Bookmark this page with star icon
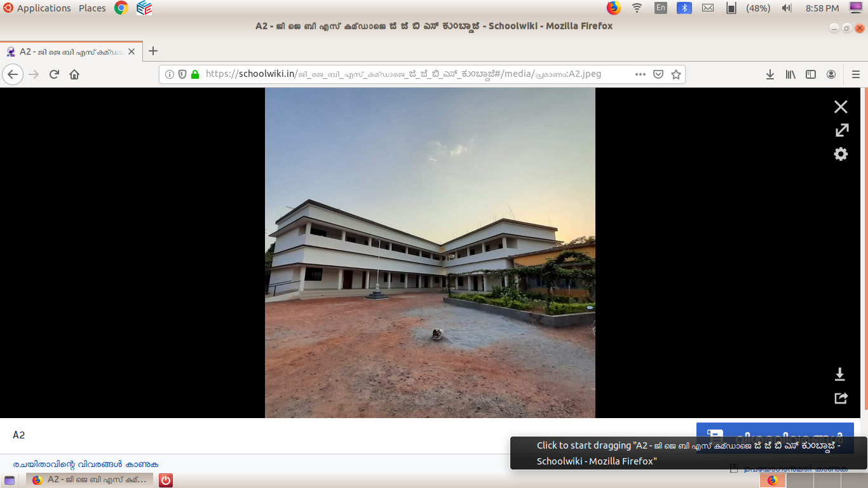 (x=676, y=74)
